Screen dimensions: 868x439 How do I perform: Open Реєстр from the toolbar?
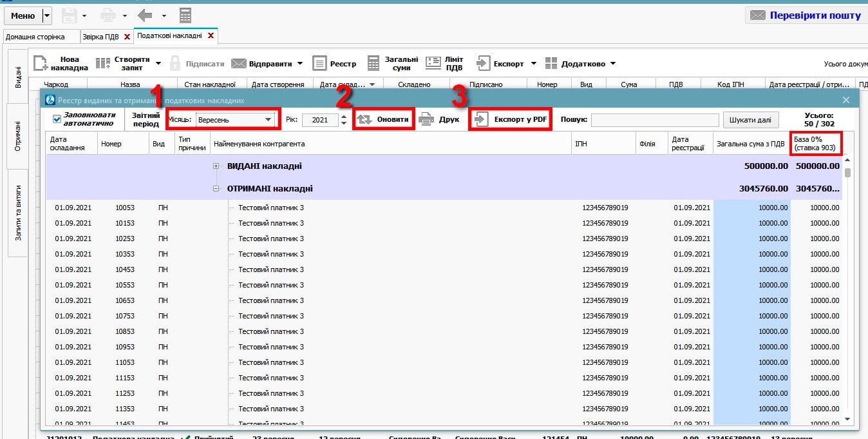point(335,64)
